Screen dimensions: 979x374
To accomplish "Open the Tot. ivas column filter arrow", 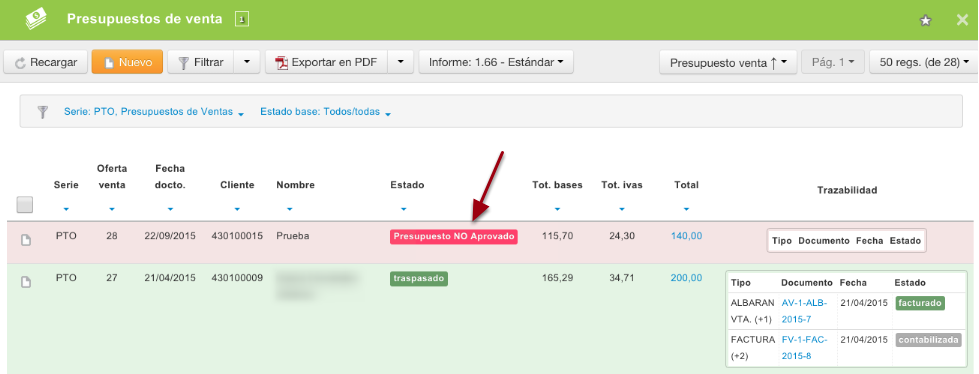I will 622,209.
